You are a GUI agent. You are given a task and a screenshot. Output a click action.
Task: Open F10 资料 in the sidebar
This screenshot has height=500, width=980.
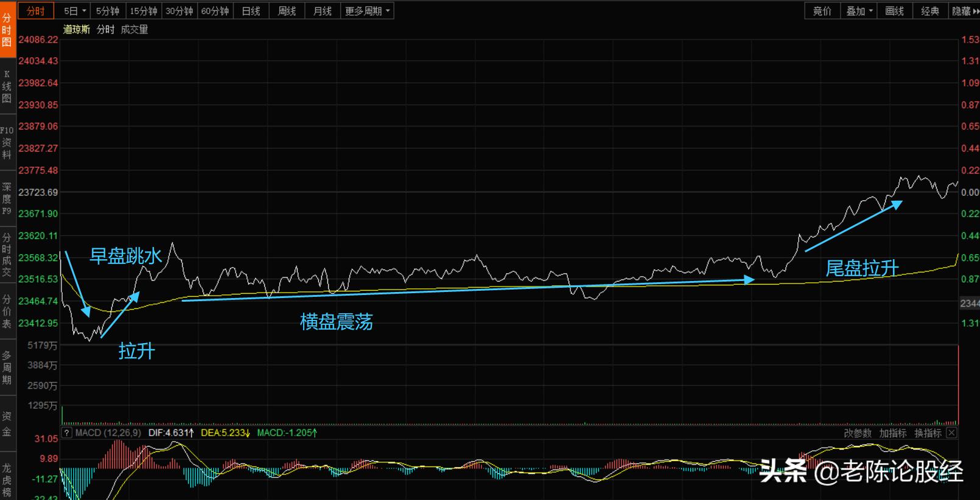[7, 142]
